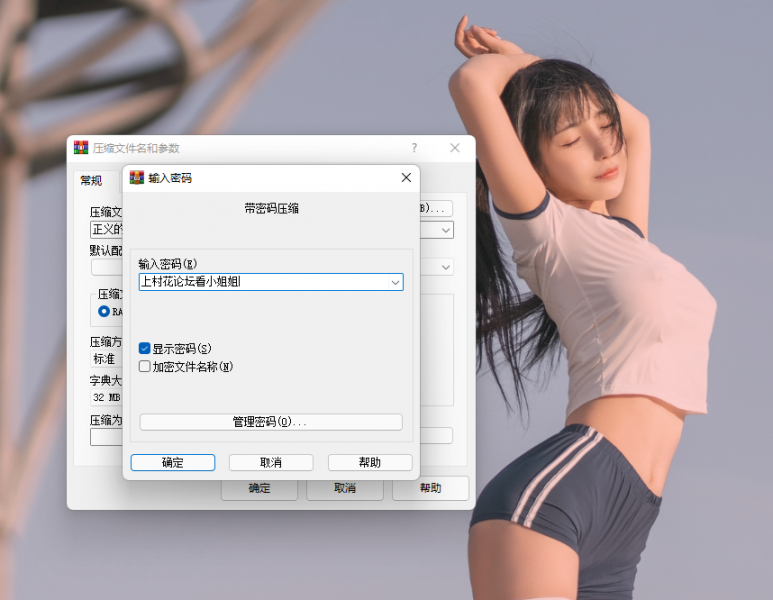Close the 输入密码 dialog with X
773x600 pixels.
click(x=406, y=178)
